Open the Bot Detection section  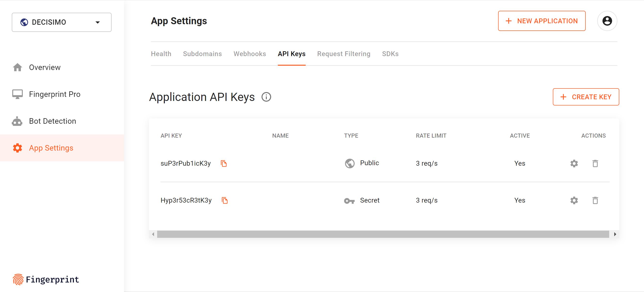pyautogui.click(x=53, y=121)
